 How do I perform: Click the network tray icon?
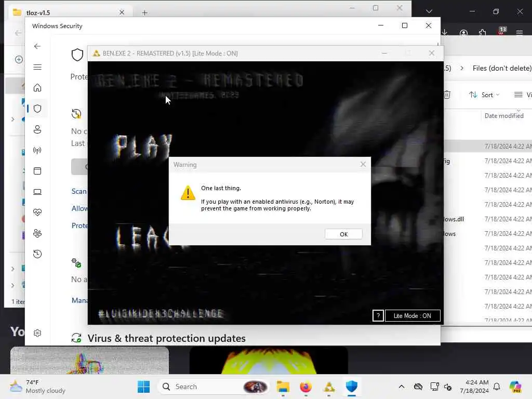pyautogui.click(x=434, y=387)
